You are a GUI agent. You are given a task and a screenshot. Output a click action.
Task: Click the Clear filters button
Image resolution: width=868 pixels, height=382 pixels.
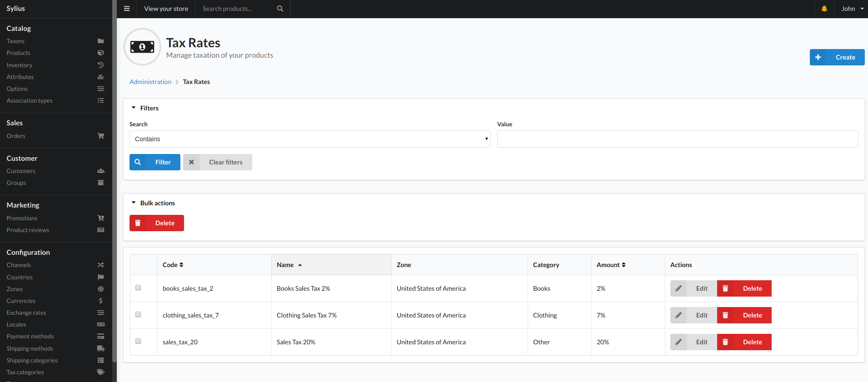point(218,162)
